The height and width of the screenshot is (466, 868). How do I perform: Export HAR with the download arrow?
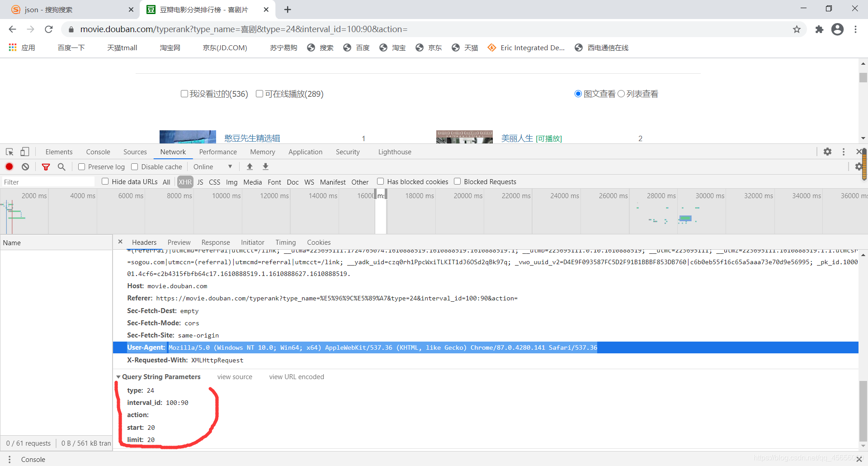[265, 167]
